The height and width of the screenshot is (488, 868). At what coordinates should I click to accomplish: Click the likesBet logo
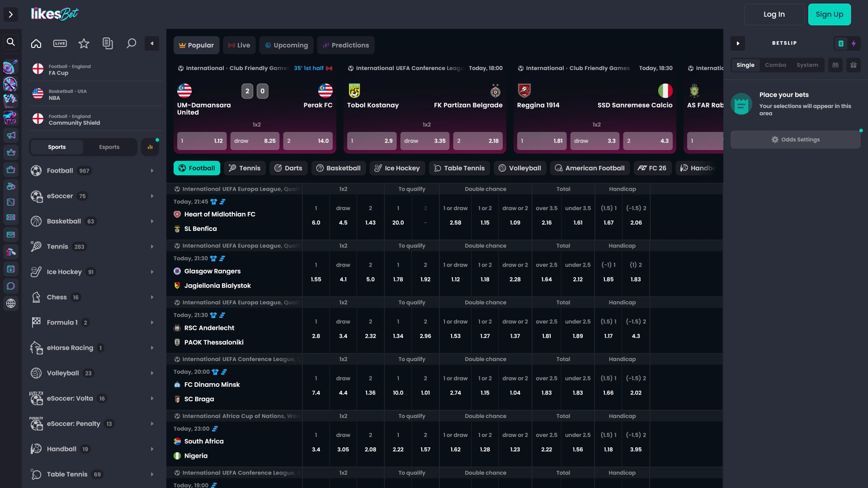coord(55,14)
